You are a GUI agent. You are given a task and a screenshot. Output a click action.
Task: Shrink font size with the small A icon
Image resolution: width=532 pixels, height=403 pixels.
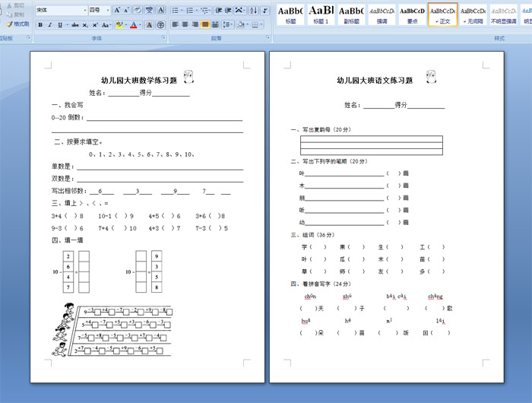pos(126,10)
